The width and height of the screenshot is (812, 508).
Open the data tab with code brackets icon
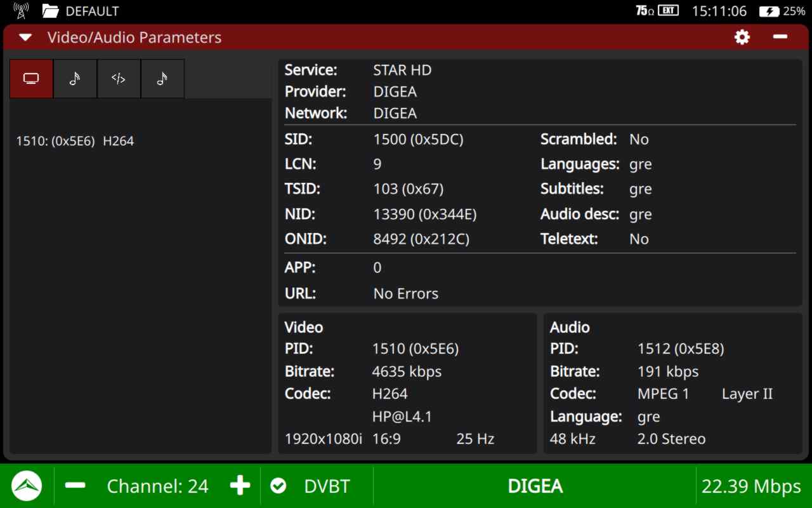pyautogui.click(x=119, y=79)
